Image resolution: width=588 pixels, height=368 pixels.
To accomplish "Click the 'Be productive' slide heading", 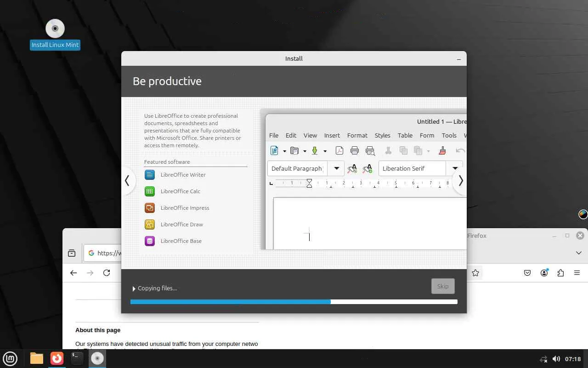I will point(167,81).
